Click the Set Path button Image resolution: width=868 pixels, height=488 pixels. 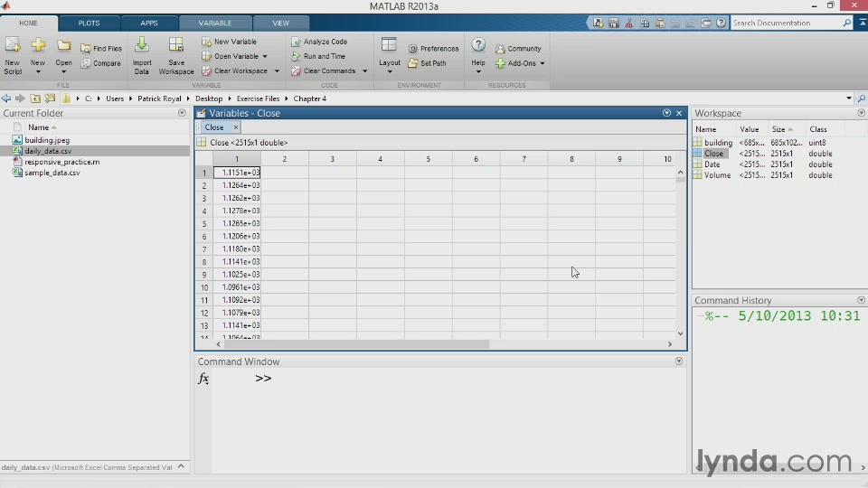pos(427,63)
